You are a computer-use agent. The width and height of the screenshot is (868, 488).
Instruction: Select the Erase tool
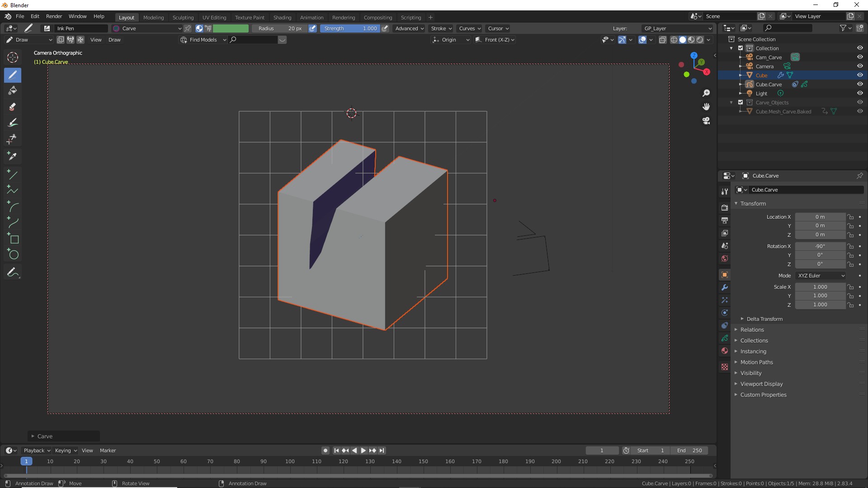tap(13, 106)
